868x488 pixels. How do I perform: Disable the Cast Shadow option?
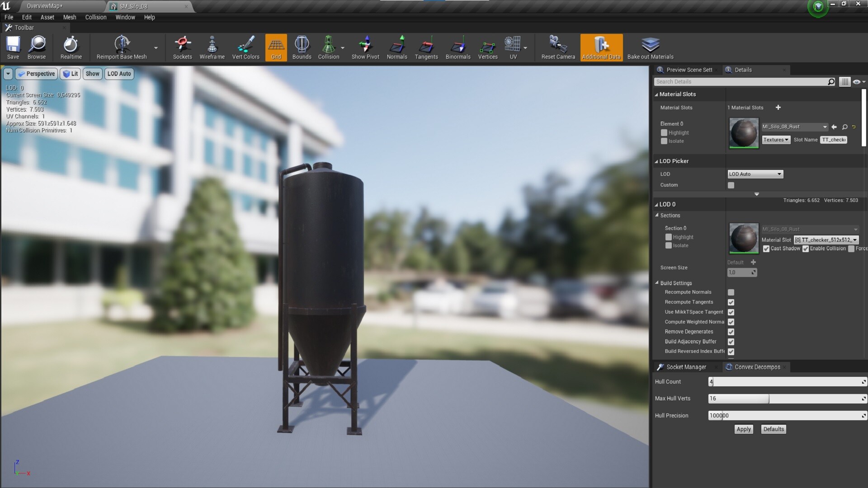point(766,249)
